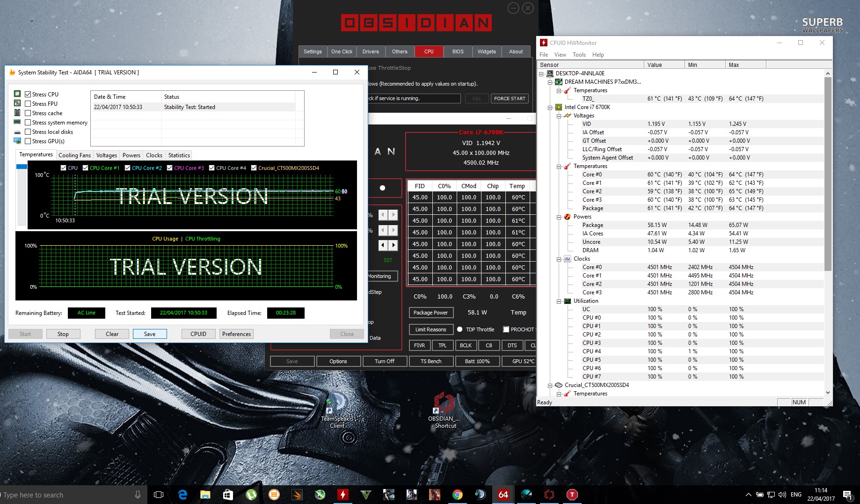Open GTA V taskbar icon
The height and width of the screenshot is (504, 860).
366,495
